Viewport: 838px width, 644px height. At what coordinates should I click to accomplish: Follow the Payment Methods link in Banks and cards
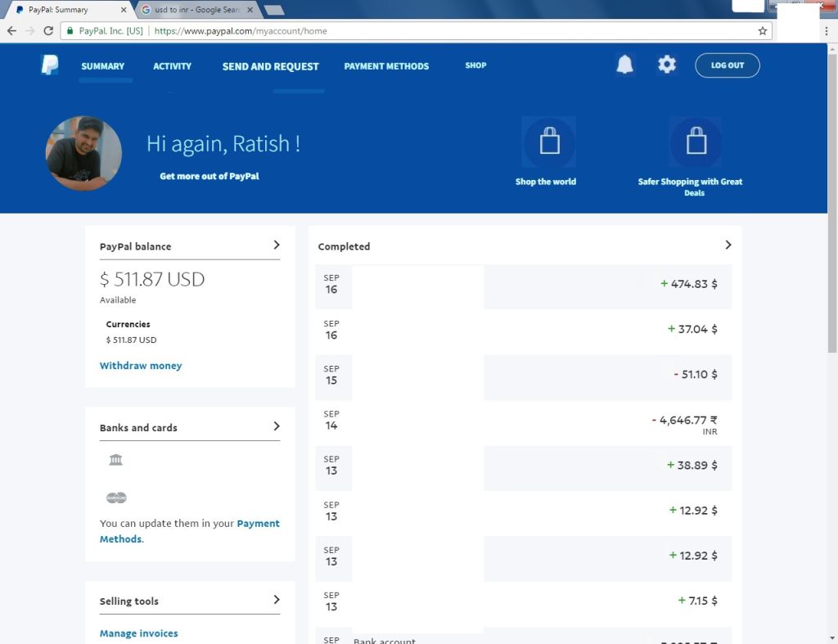(x=190, y=531)
